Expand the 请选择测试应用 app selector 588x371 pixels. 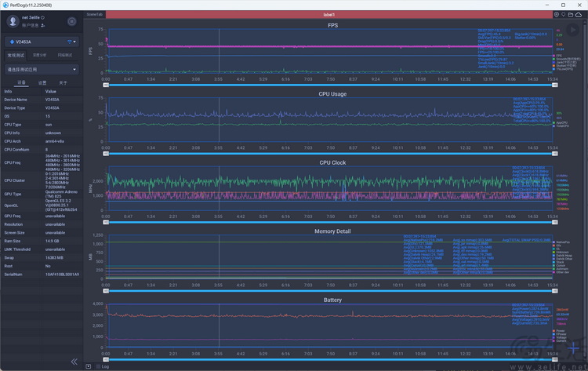(x=42, y=69)
